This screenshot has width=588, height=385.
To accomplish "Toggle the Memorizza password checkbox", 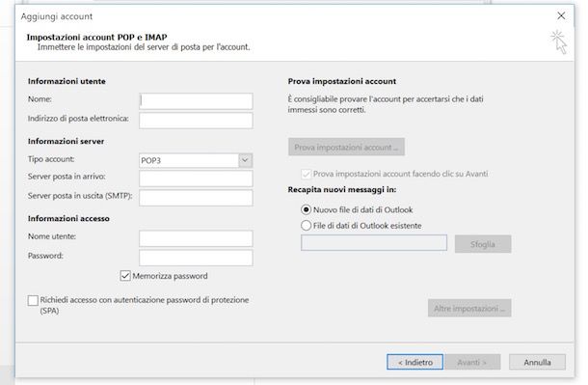I will pos(125,276).
